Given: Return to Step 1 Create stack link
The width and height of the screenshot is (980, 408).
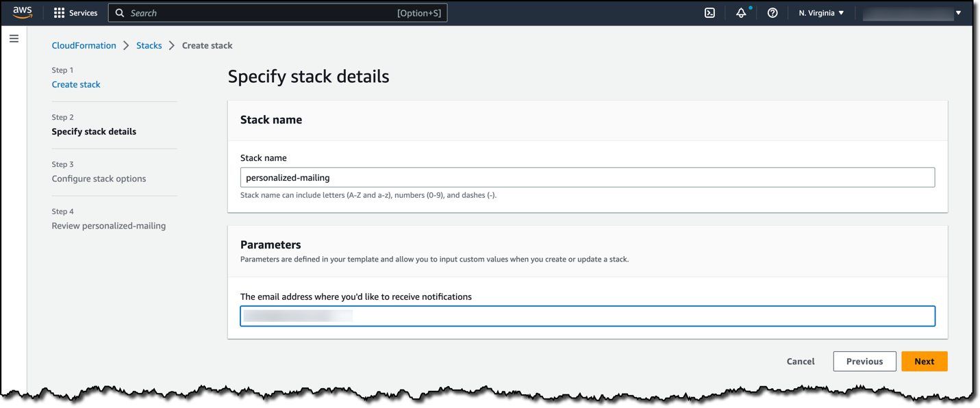Looking at the screenshot, I should pos(75,84).
